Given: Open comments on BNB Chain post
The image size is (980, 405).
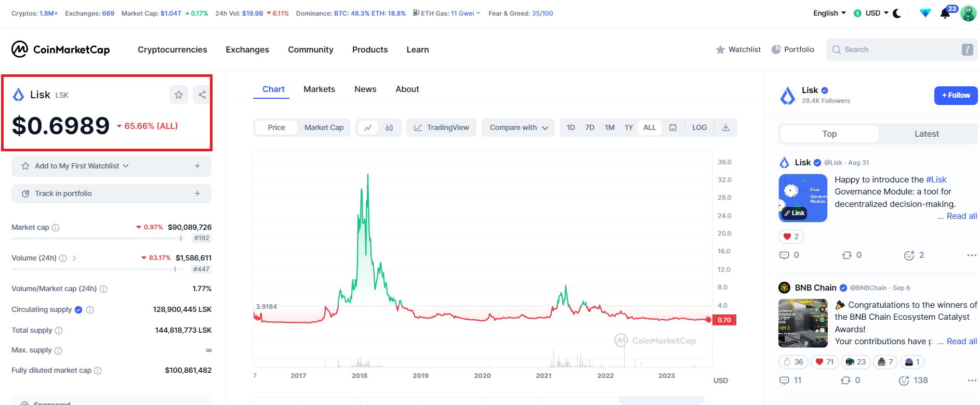Looking at the screenshot, I should coord(790,381).
